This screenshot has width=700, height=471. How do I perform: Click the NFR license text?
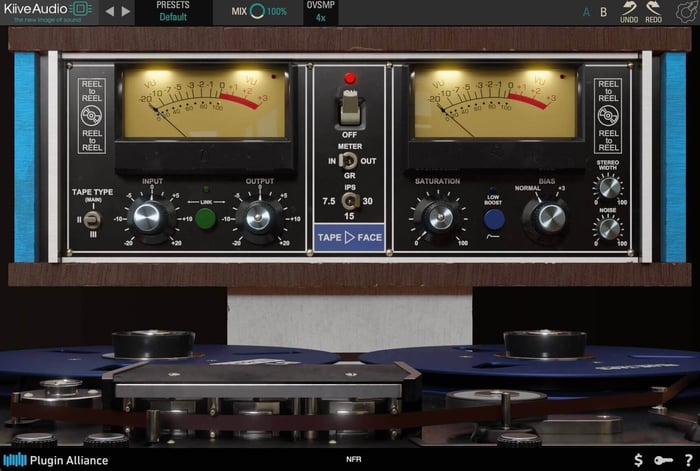point(354,459)
